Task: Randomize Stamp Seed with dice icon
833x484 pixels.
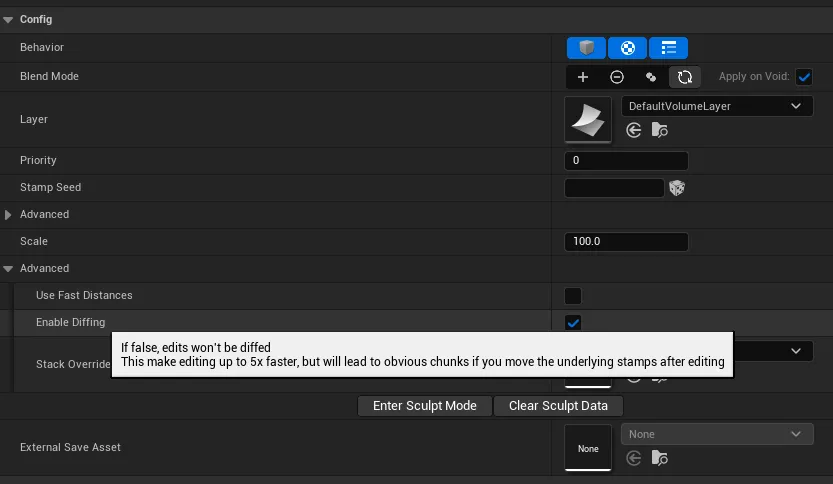Action: tap(677, 188)
